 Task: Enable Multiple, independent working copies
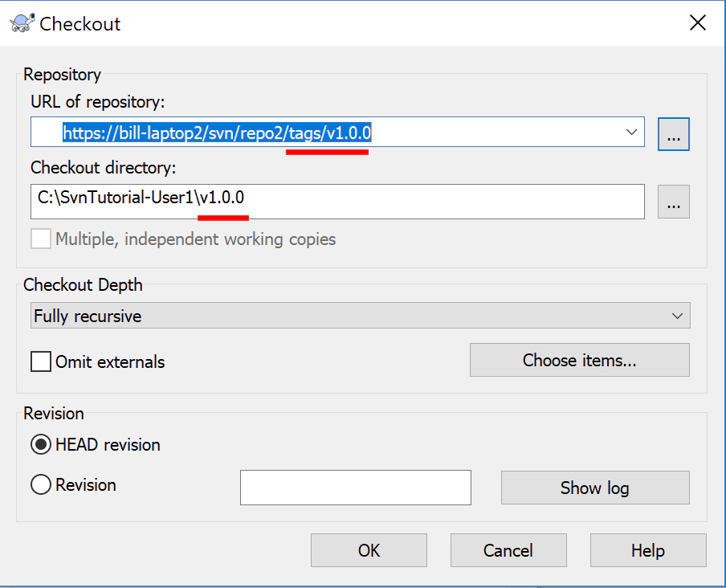click(40, 238)
